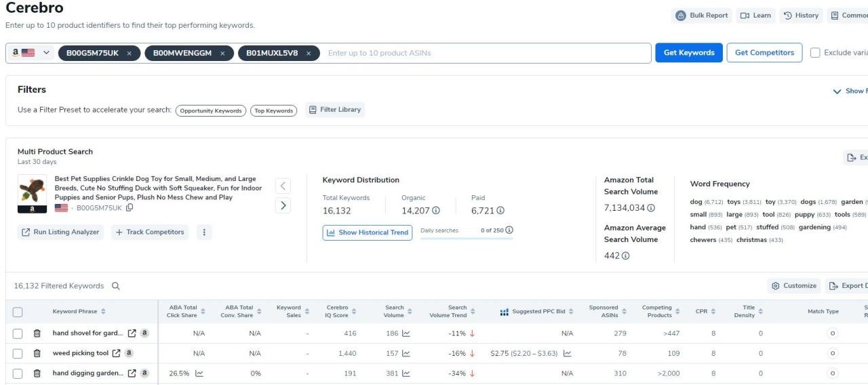The height and width of the screenshot is (385, 868).
Task: Delete the weed picking tool keyword row
Action: click(37, 353)
